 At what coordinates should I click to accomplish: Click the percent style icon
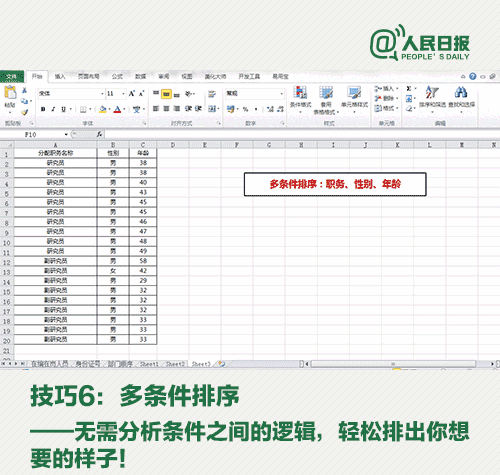pos(246,109)
